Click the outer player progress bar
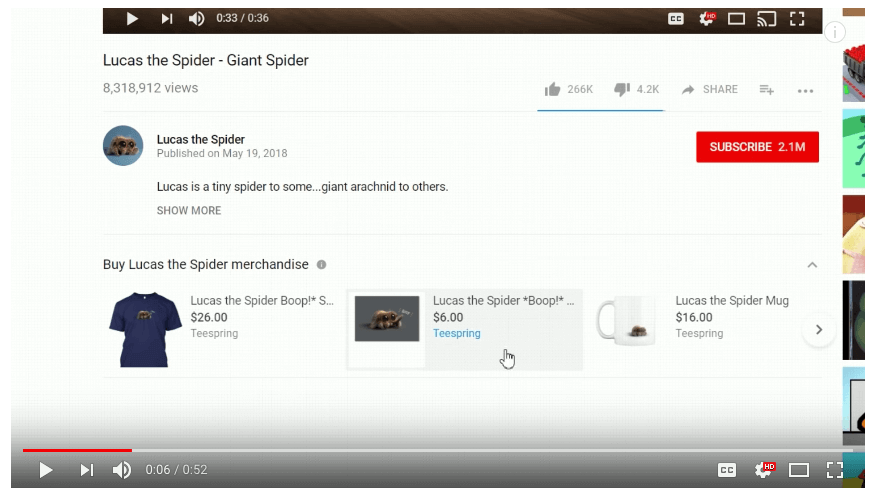871x496 pixels. (x=438, y=450)
